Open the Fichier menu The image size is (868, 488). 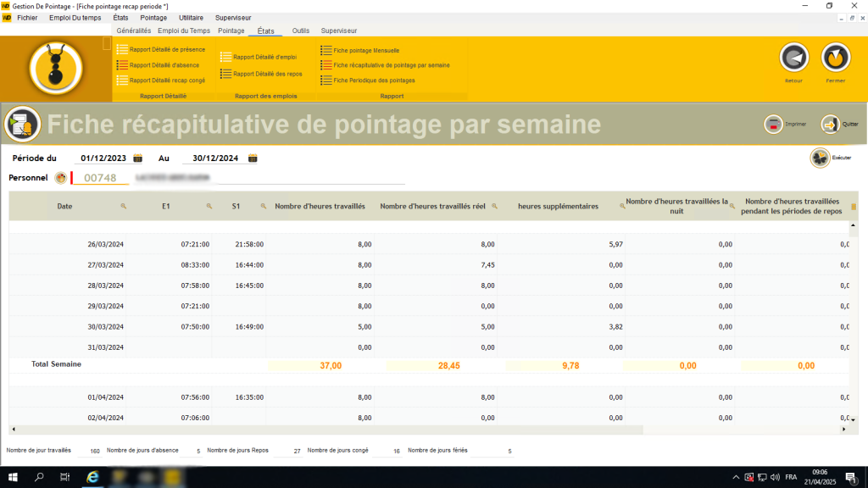point(27,17)
